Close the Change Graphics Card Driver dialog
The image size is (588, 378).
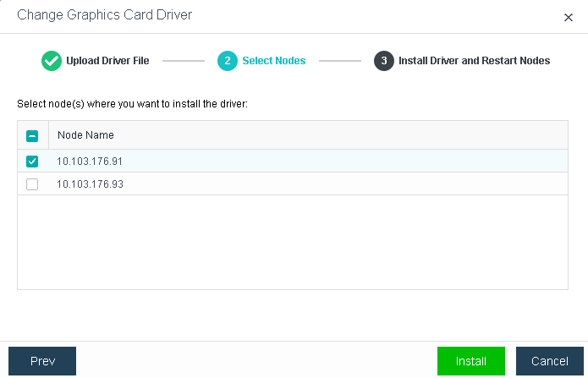(568, 17)
